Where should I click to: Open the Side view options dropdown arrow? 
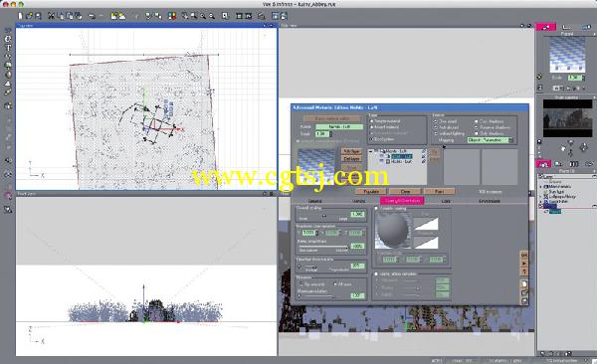click(522, 25)
